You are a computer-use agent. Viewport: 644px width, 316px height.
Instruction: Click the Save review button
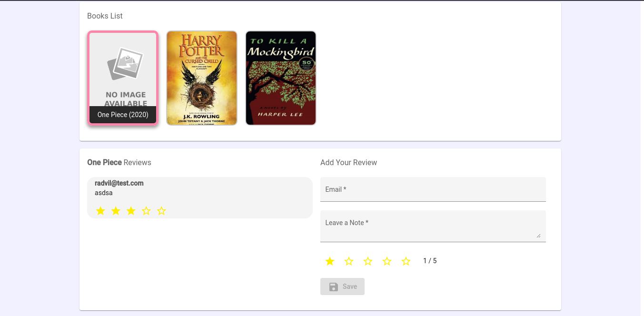(342, 286)
